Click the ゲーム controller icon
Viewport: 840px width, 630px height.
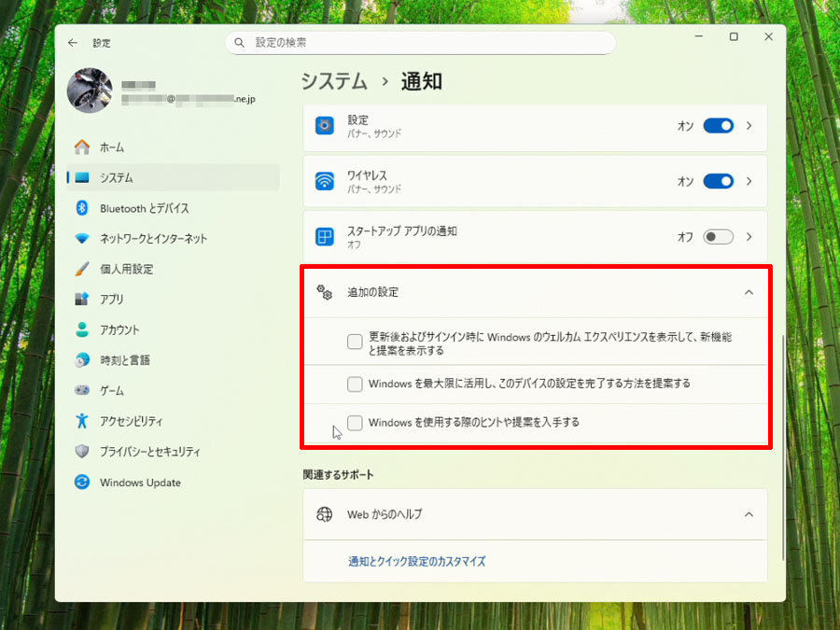pos(82,390)
